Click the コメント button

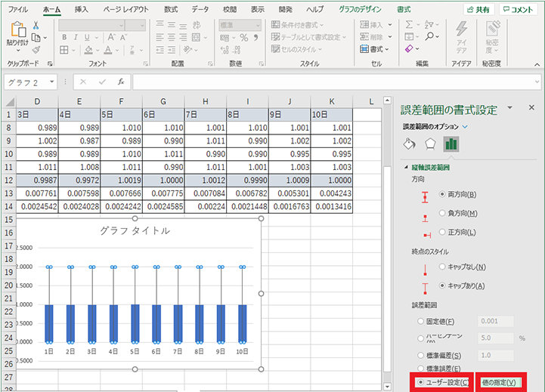tap(519, 10)
